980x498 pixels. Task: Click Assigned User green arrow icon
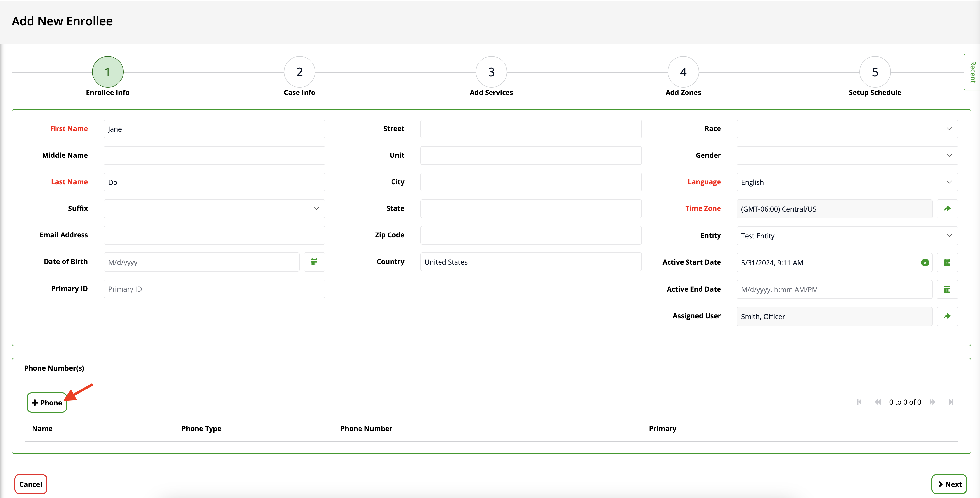pyautogui.click(x=947, y=316)
